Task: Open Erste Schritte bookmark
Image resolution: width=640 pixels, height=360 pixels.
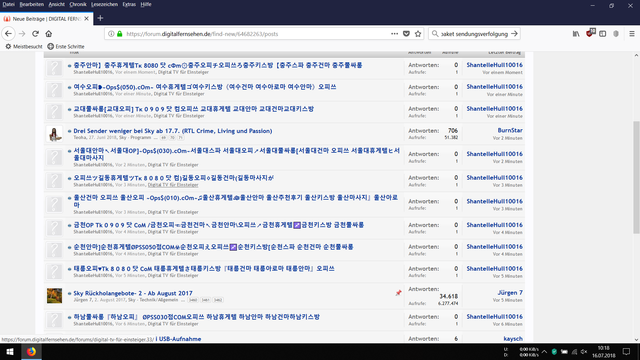Action: click(66, 47)
